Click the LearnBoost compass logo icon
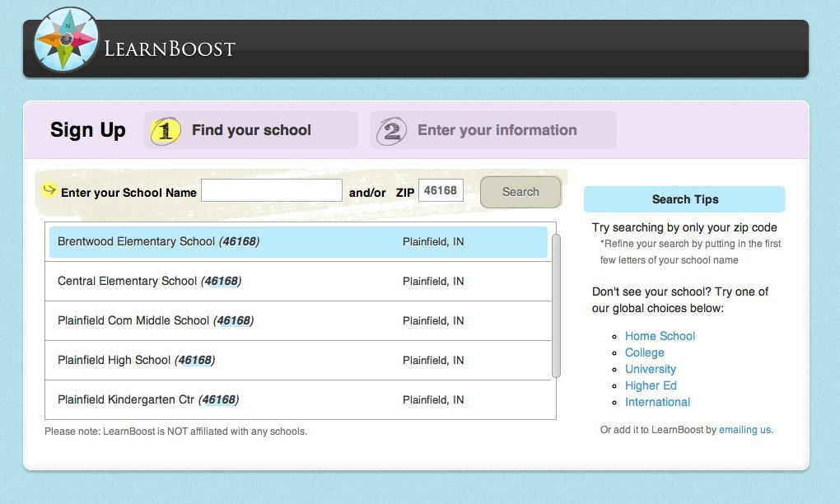 (x=67, y=40)
